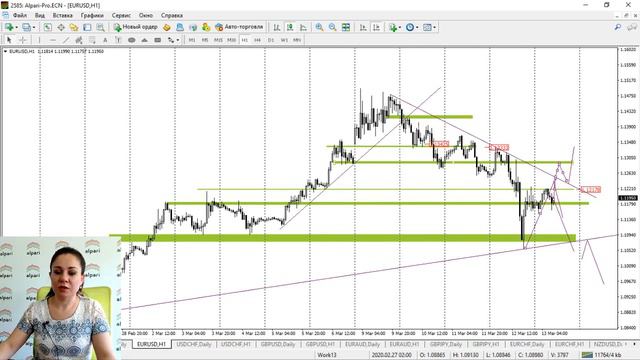Click the Zoom Out magnifier icon

click(x=333, y=27)
